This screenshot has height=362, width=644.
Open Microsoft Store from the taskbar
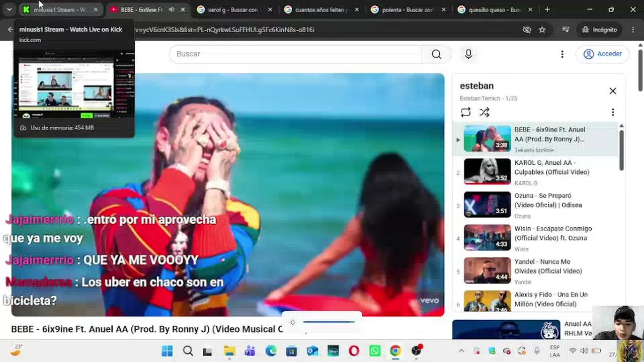click(x=291, y=351)
